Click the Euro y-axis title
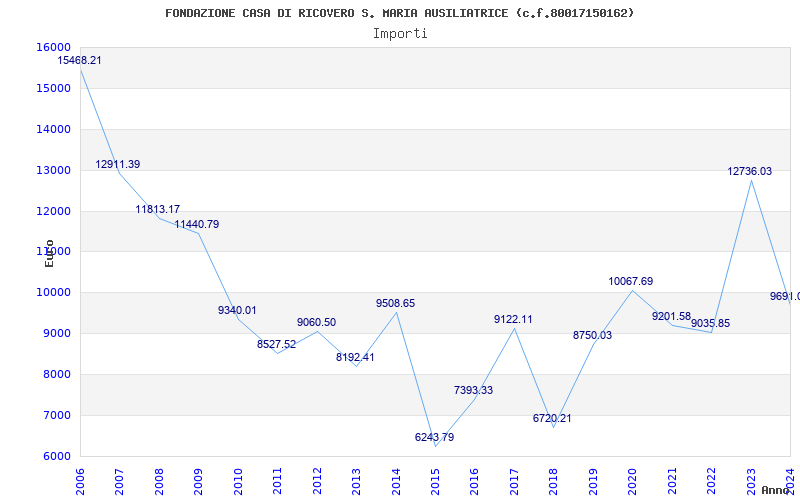This screenshot has width=800, height=500. pos(49,253)
